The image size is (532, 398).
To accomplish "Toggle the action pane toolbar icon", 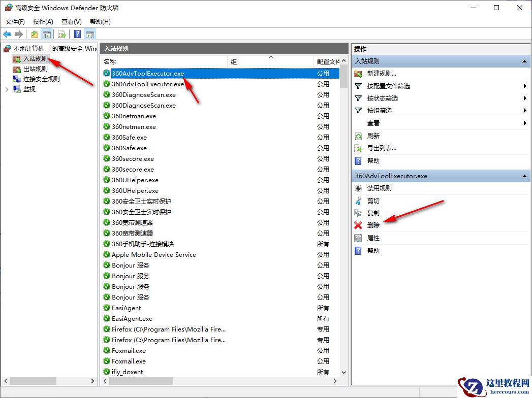I will 89,34.
